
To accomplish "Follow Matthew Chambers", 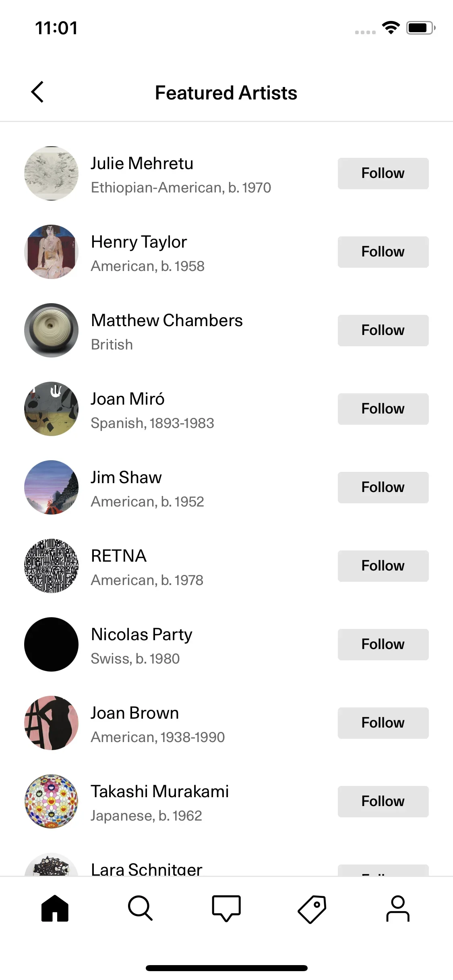I will pyautogui.click(x=383, y=330).
